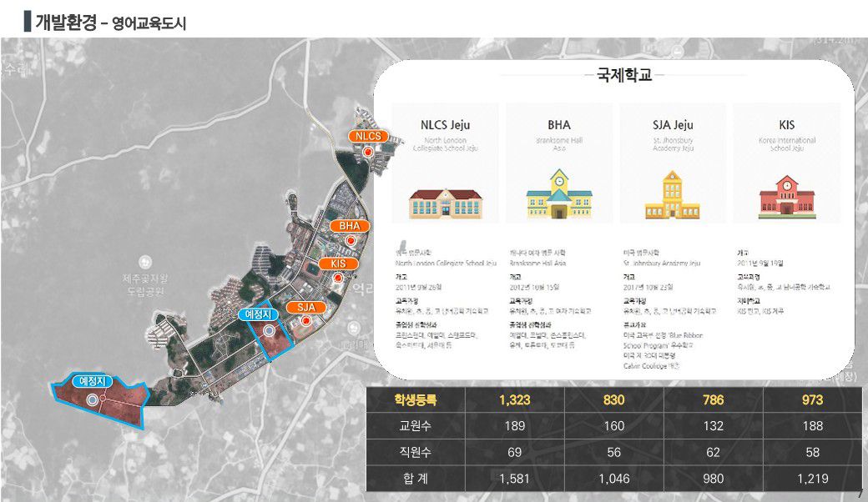
Task: Click the NLCS Jeju school building illustration
Action: point(446,203)
